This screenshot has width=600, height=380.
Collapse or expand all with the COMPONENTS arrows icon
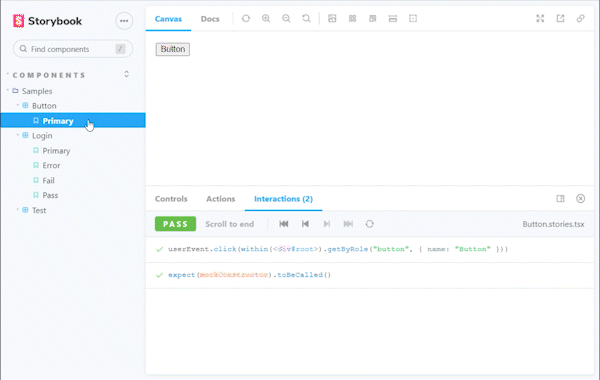[127, 74]
